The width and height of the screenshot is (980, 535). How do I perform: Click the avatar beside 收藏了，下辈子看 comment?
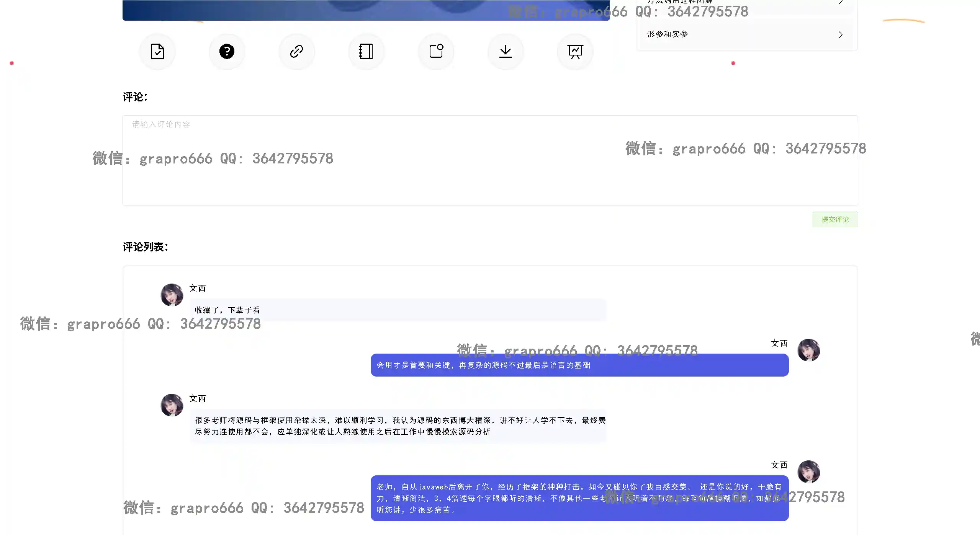172,295
